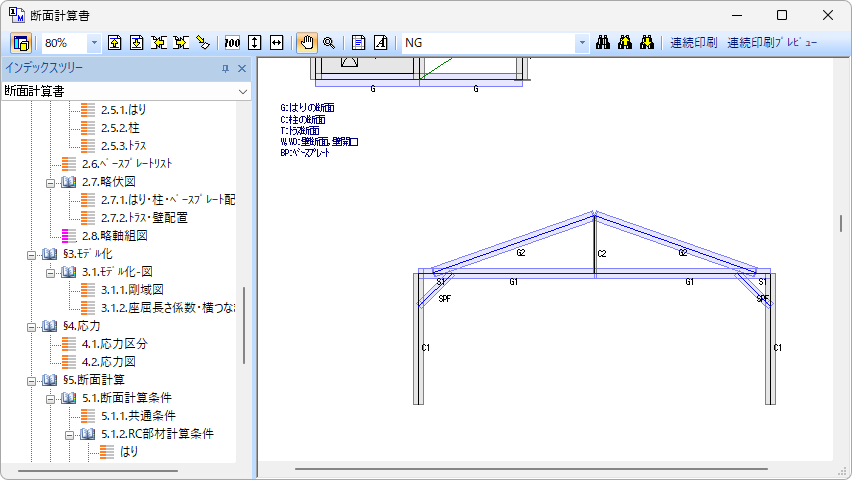Screen dimensions: 852x480
Task: Click the fit page height icon
Action: [254, 43]
